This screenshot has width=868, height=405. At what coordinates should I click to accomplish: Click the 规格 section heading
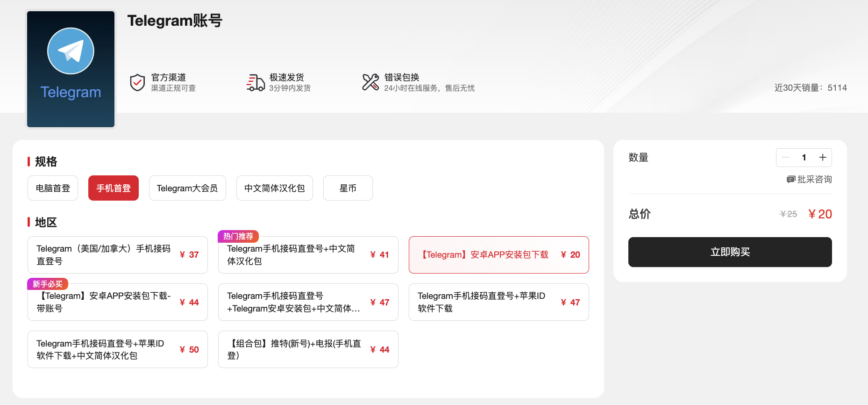click(x=46, y=162)
